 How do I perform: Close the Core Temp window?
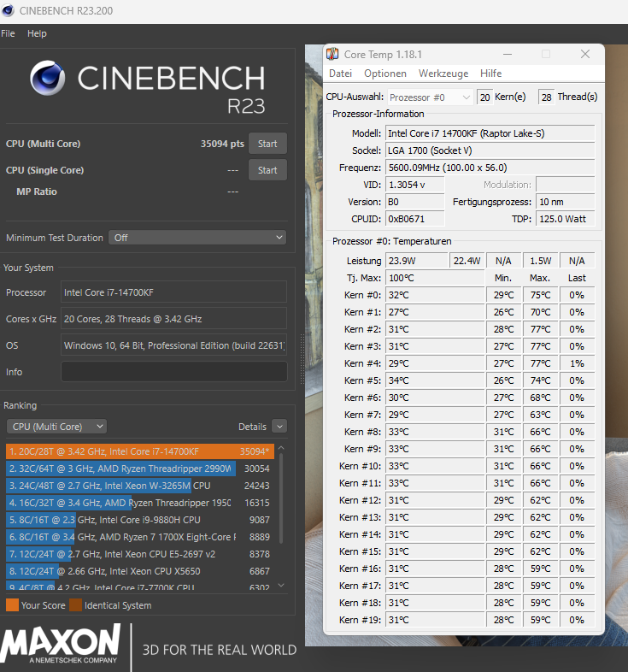point(585,54)
